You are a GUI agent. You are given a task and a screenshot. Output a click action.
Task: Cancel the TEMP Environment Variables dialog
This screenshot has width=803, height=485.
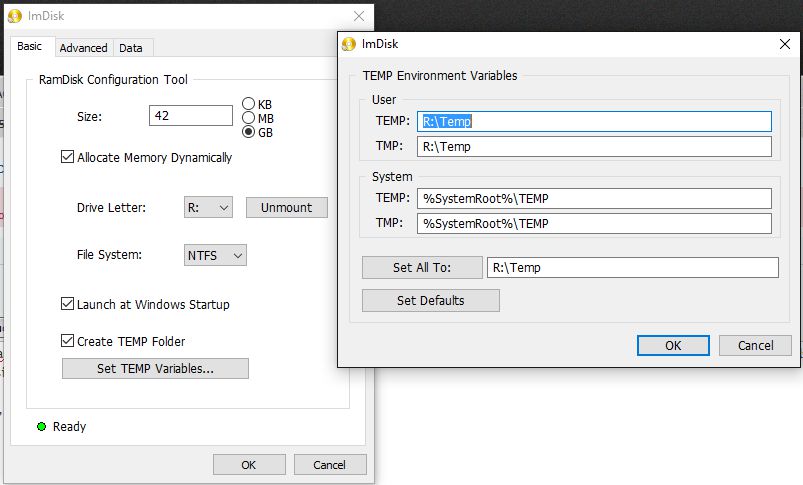tap(755, 345)
